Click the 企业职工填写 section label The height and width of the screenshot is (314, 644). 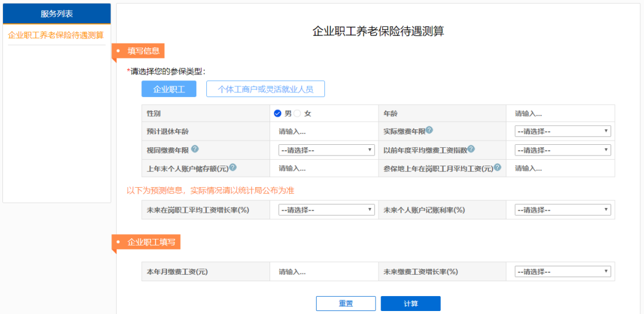(151, 242)
